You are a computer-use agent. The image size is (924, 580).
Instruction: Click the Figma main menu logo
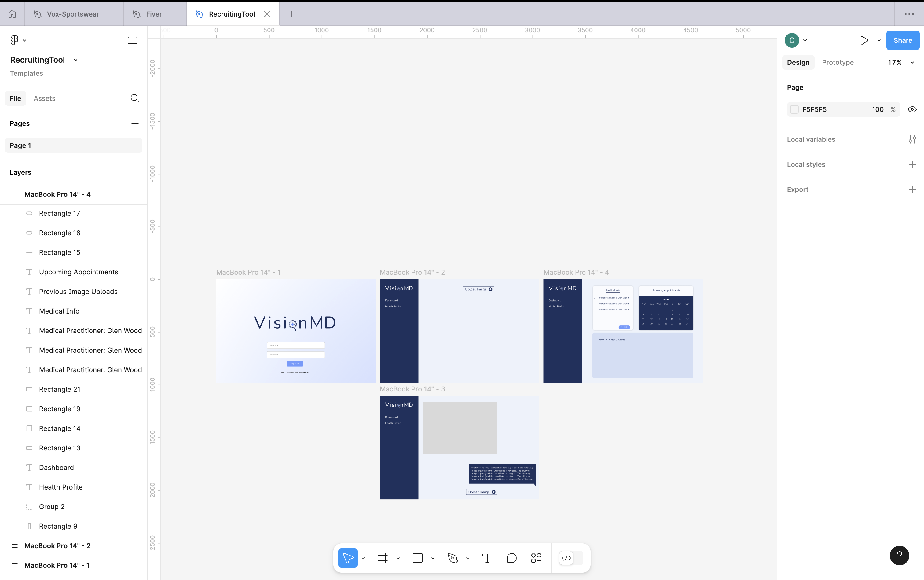click(x=15, y=40)
